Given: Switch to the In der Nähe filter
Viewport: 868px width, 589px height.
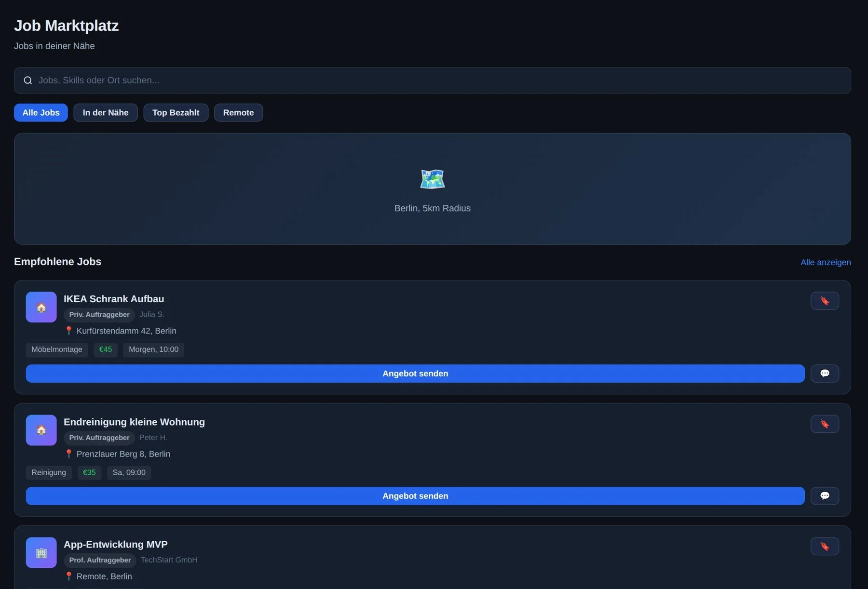Looking at the screenshot, I should (106, 113).
